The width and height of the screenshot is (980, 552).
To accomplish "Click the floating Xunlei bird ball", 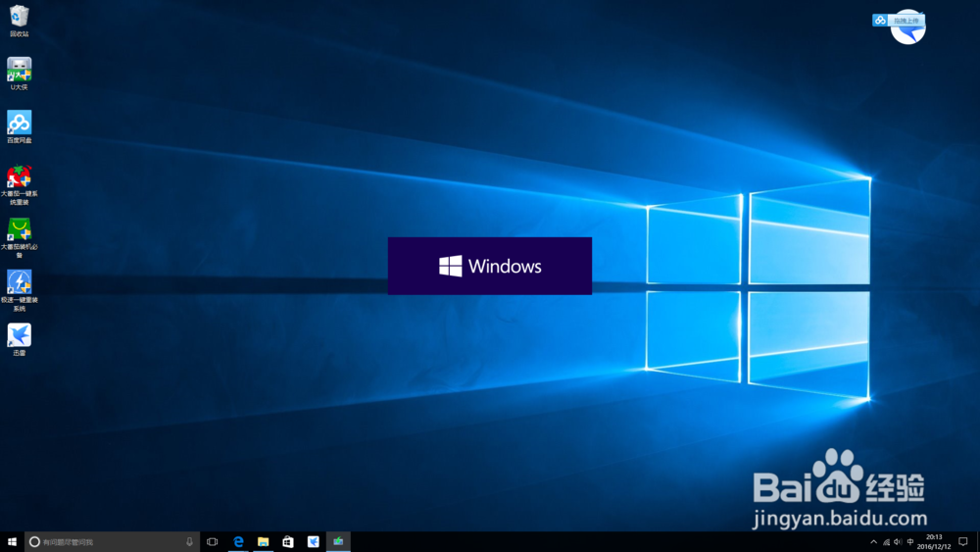I will pyautogui.click(x=908, y=33).
